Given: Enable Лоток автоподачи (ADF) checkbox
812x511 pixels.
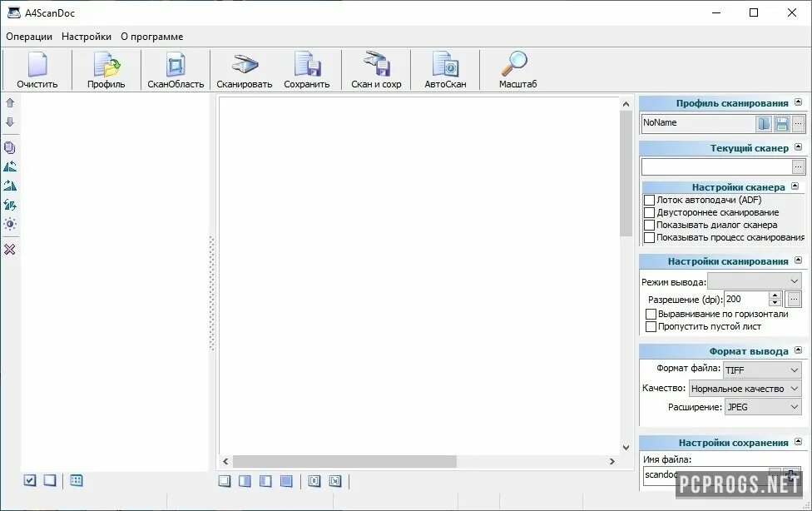Looking at the screenshot, I should (x=650, y=200).
